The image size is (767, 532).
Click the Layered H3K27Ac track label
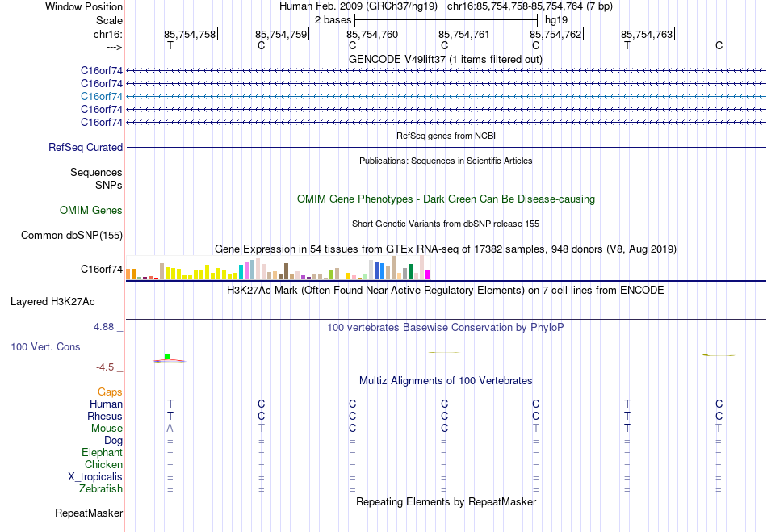(52, 302)
